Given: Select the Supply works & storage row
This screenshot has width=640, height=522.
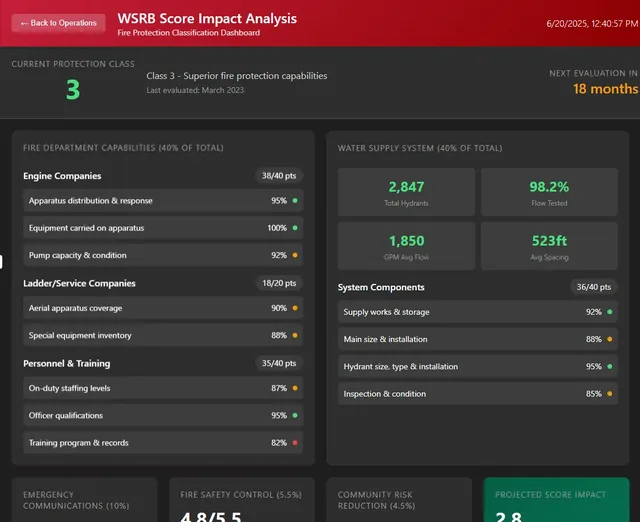Looking at the screenshot, I should point(478,312).
